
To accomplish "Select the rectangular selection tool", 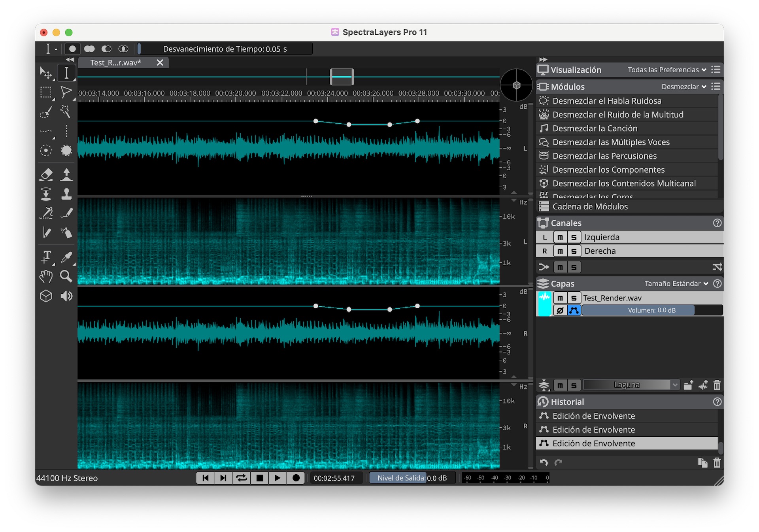I will pyautogui.click(x=46, y=92).
